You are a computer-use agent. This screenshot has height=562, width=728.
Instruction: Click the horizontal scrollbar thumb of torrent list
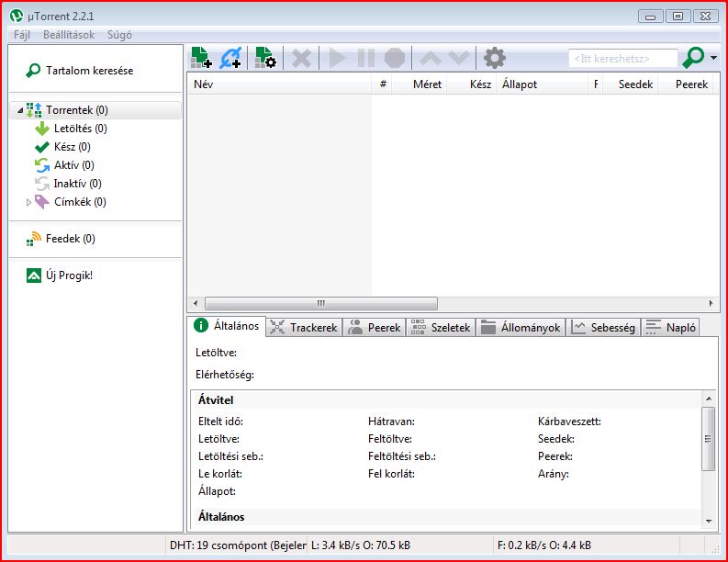321,303
